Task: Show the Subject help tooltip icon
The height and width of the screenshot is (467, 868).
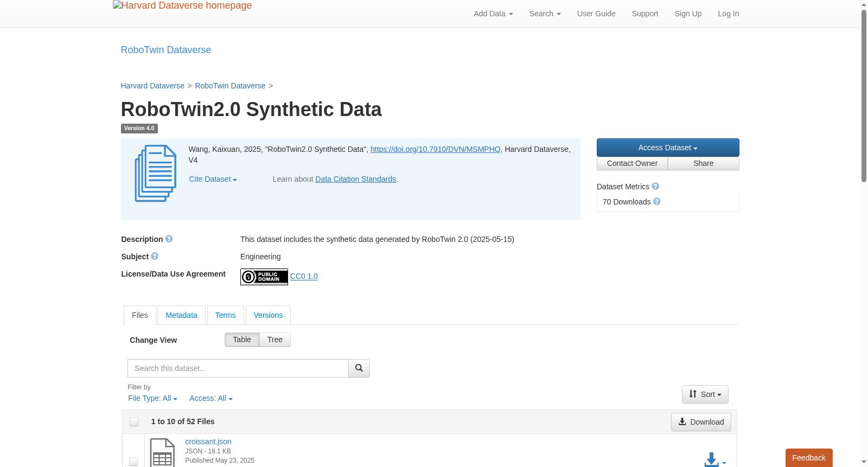Action: [155, 257]
